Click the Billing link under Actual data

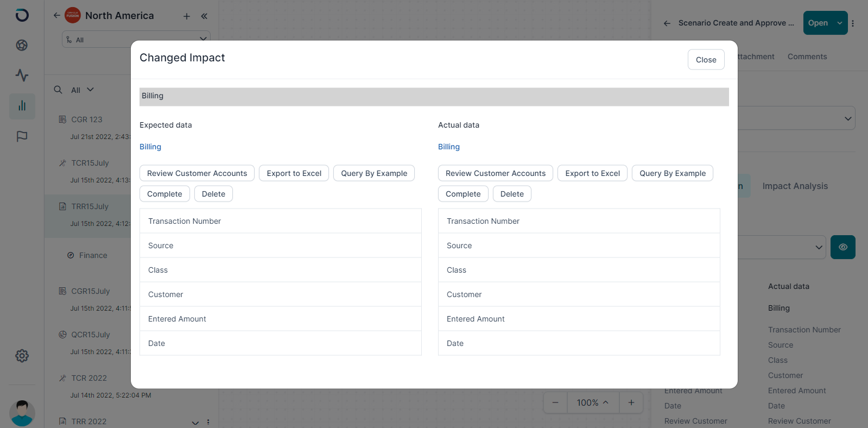point(449,147)
